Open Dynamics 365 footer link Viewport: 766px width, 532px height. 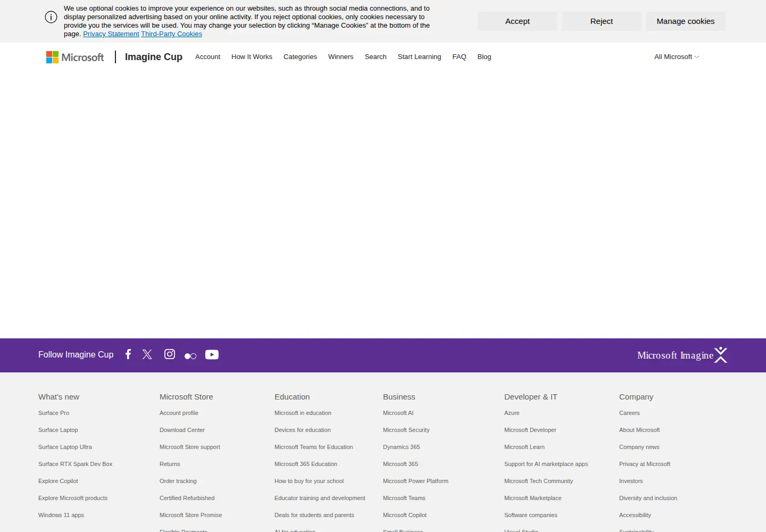coord(402,447)
